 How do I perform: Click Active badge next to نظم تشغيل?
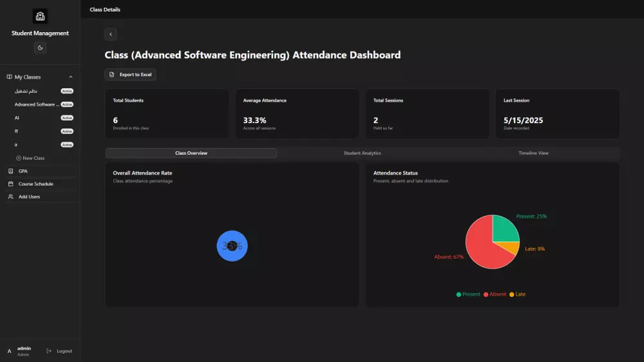67,91
